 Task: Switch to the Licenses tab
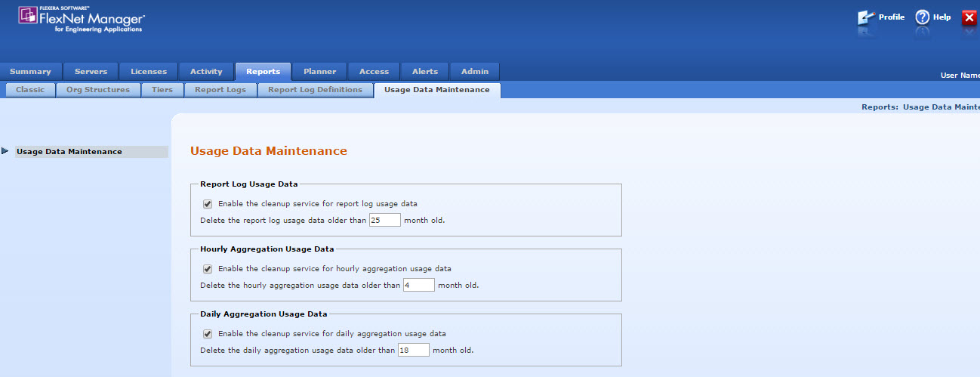coord(149,72)
